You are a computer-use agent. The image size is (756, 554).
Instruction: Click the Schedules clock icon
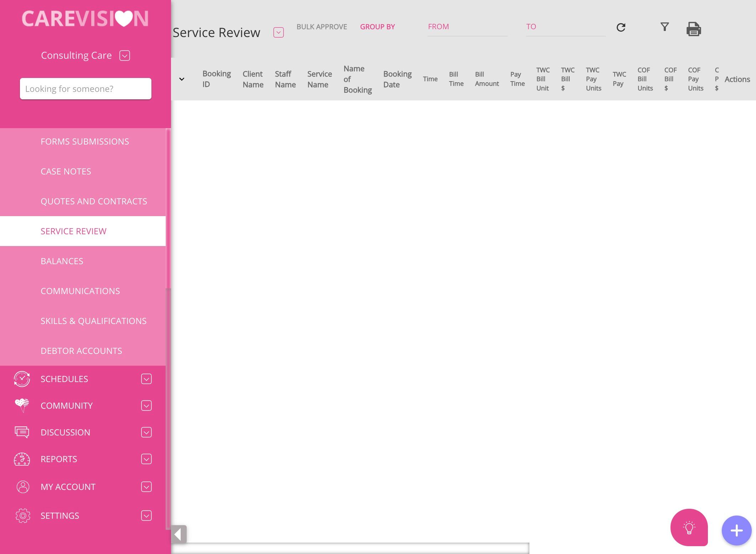click(x=22, y=379)
